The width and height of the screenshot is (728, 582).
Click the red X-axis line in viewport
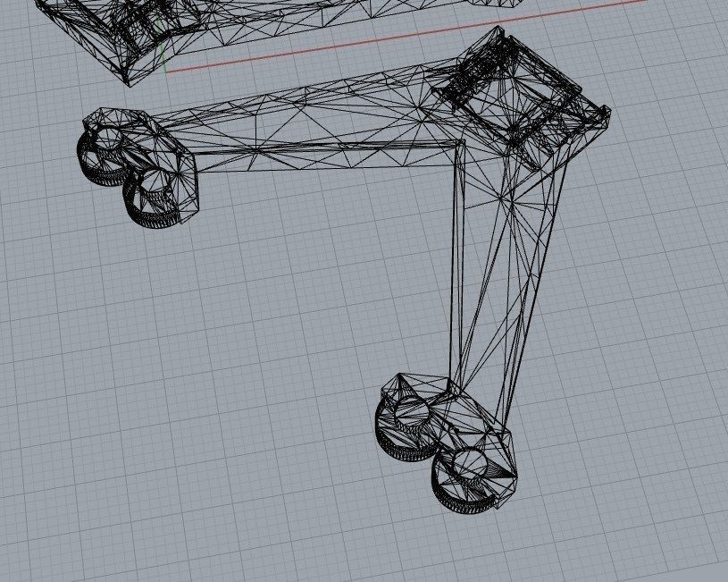(406, 37)
